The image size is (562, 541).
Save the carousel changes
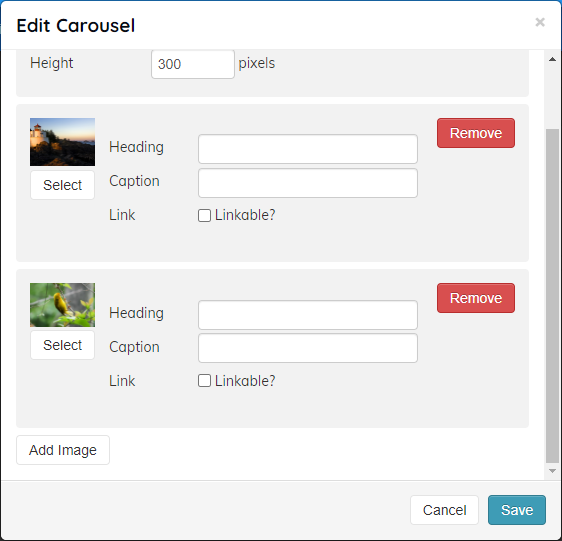[517, 510]
